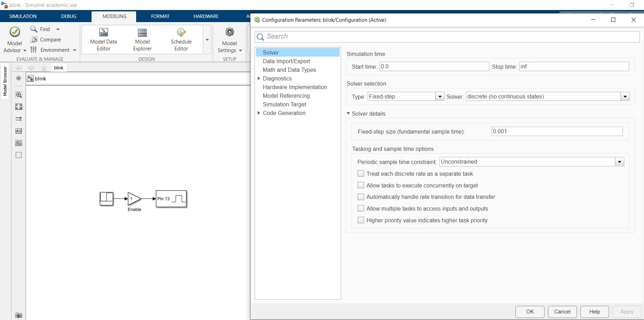Viewport: 644px width, 320px height.
Task: Click the blink model icon in breadcrumb
Action: [x=30, y=78]
